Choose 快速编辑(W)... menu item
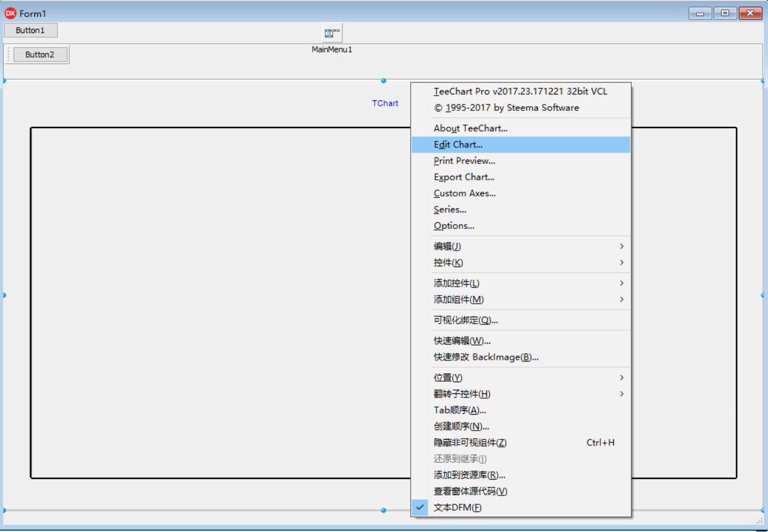This screenshot has height=532, width=768. [x=521, y=341]
